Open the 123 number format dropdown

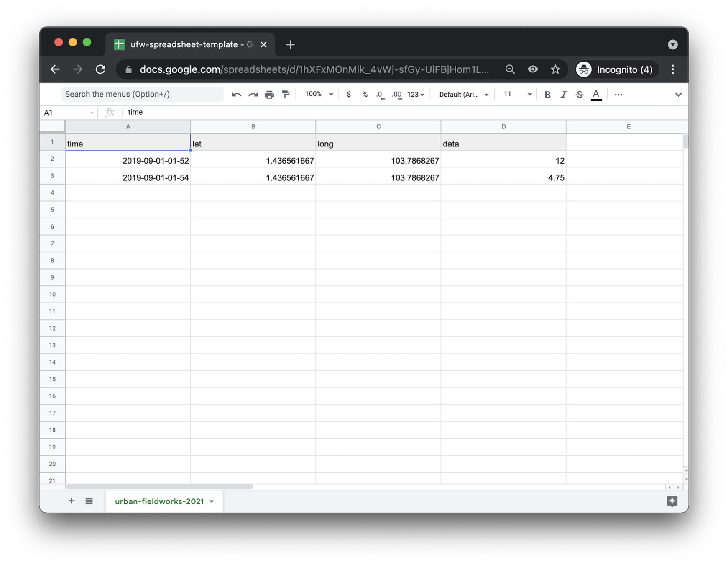[416, 95]
